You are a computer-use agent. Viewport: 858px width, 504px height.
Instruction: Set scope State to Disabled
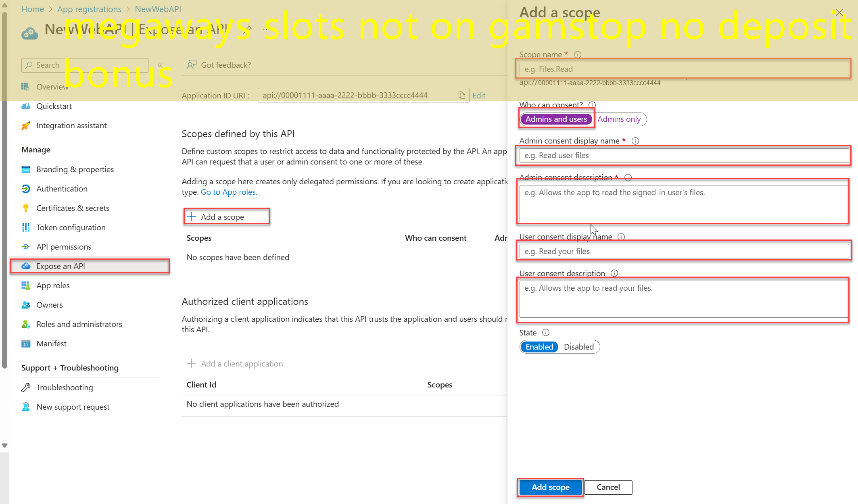(578, 347)
